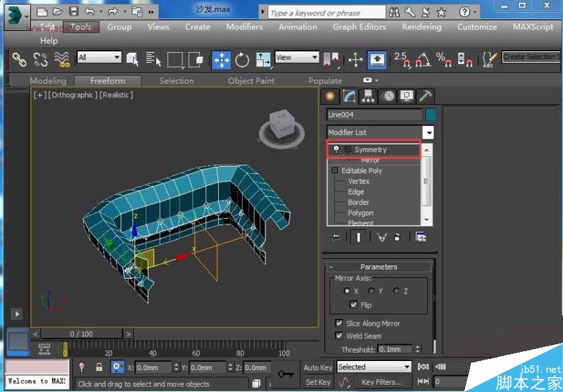Select by Name list icon

pos(153,59)
